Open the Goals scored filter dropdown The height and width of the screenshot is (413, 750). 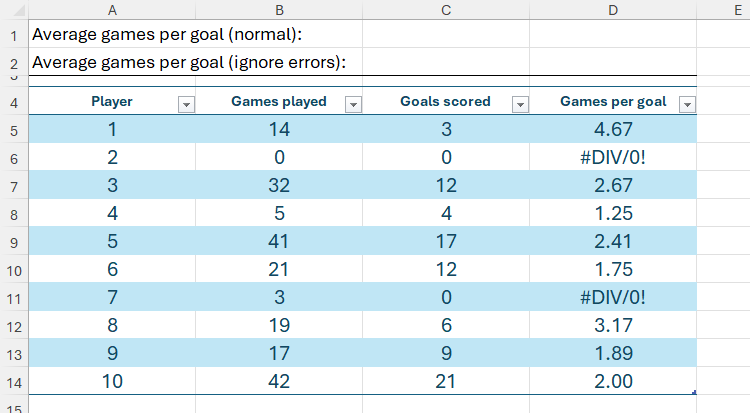[519, 104]
